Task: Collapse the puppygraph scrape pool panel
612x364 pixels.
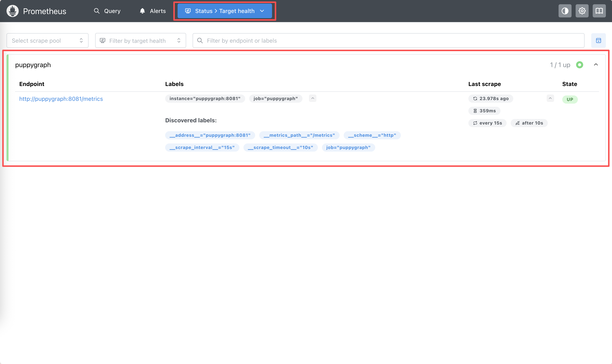Action: (x=596, y=65)
